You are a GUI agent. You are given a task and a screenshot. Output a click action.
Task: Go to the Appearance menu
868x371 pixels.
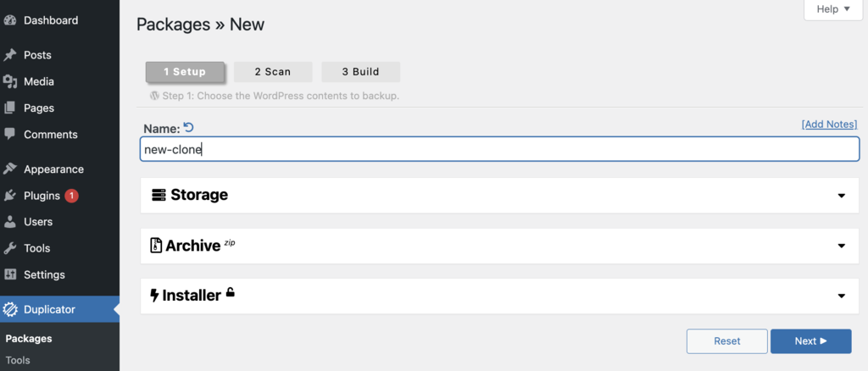click(x=53, y=169)
